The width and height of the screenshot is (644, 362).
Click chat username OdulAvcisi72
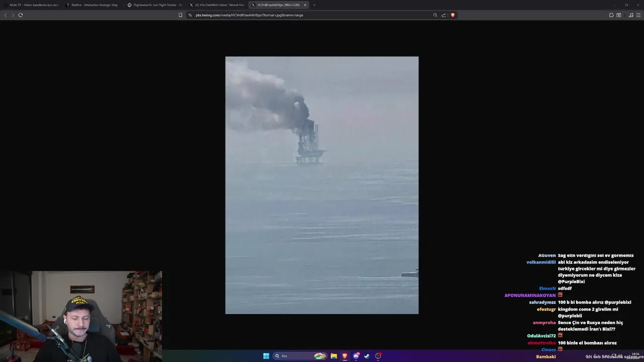(x=541, y=336)
